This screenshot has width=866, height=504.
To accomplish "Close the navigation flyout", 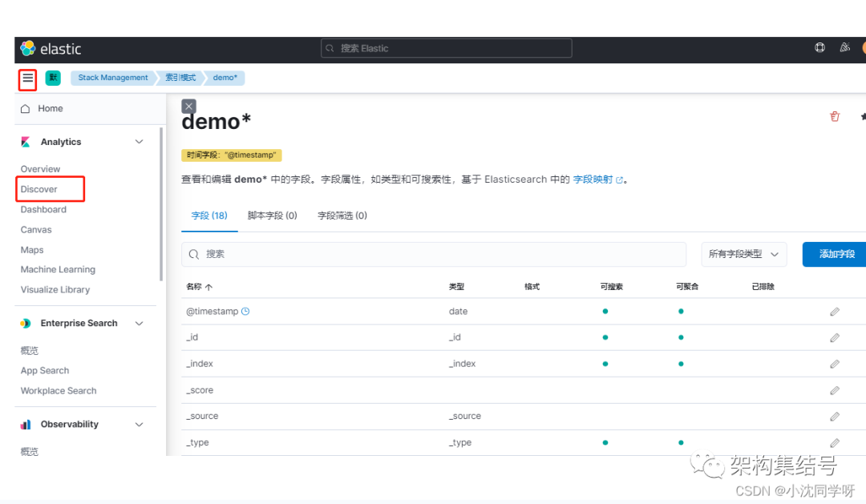I will (x=188, y=106).
